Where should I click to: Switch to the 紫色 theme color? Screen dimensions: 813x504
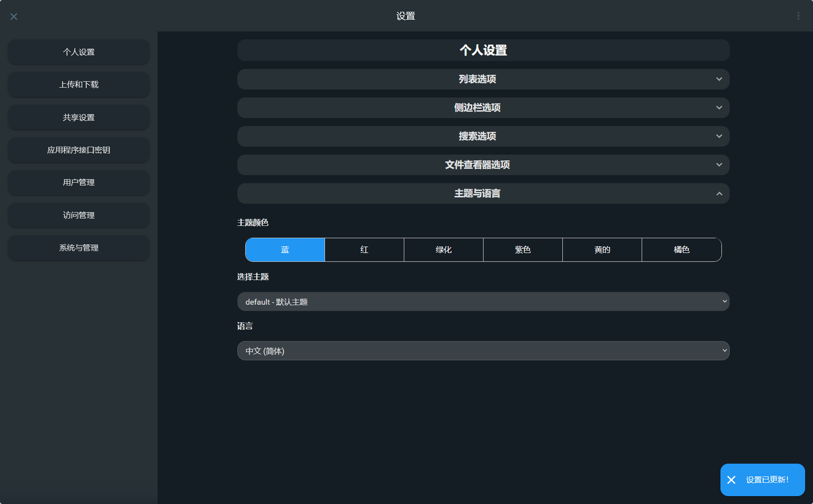[522, 250]
